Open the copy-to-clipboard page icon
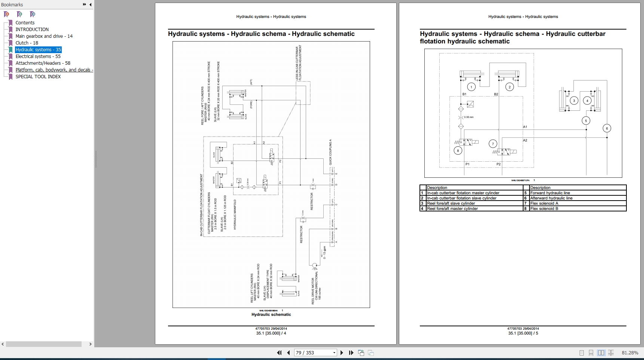This screenshot has height=360, width=644. click(x=361, y=353)
